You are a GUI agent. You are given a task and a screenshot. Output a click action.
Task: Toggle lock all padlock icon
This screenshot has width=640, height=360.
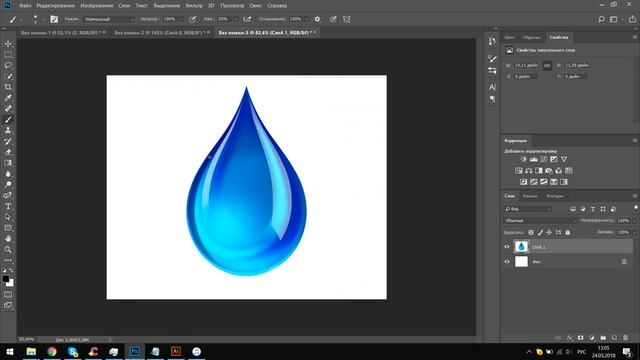click(x=567, y=232)
